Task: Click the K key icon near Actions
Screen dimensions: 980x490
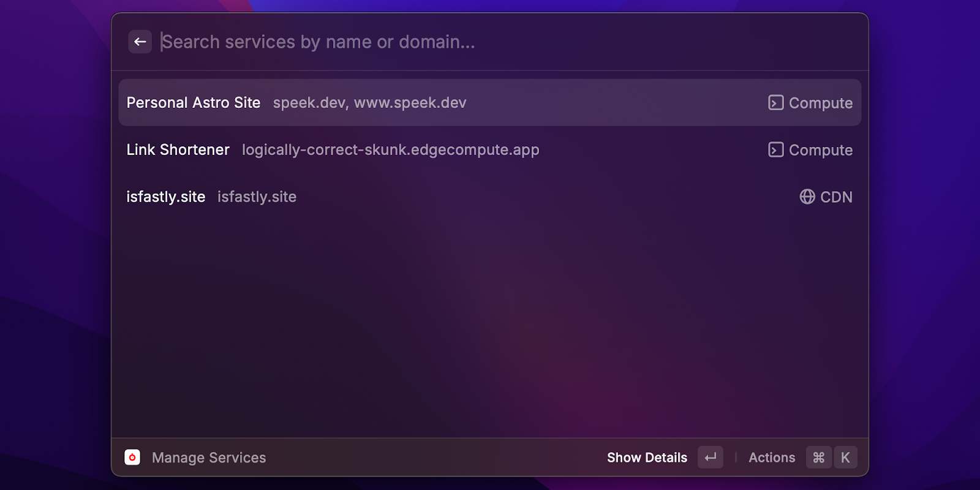Action: [846, 457]
